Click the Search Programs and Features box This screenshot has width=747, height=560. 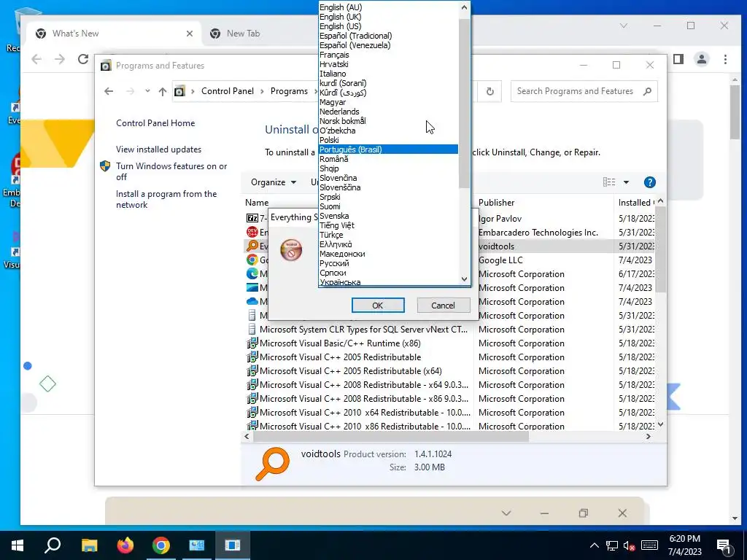click(x=584, y=91)
